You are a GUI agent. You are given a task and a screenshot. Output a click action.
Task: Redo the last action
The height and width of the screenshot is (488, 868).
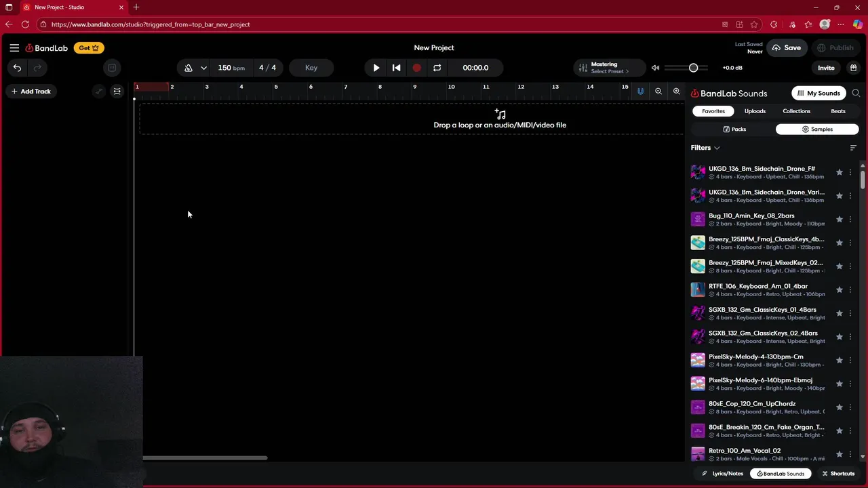pos(37,68)
